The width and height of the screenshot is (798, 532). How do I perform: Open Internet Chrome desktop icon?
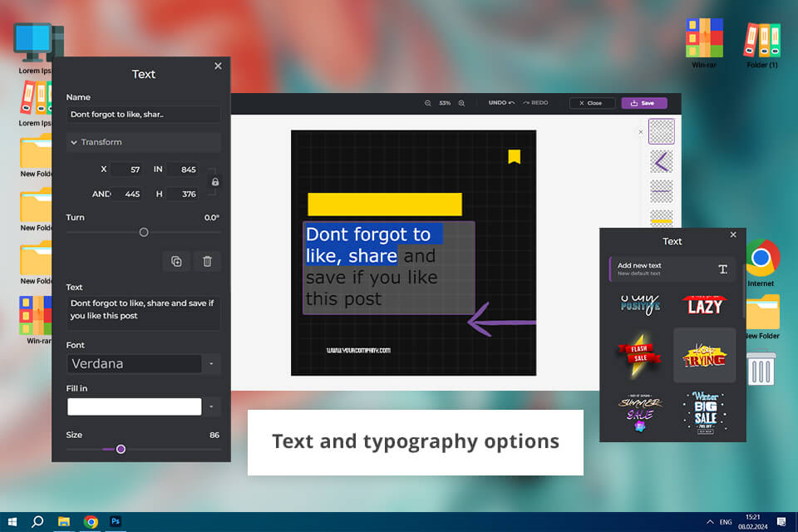tap(762, 264)
